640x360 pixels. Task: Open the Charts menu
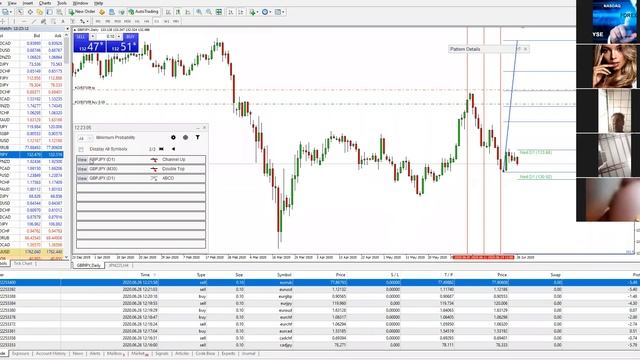45,3
